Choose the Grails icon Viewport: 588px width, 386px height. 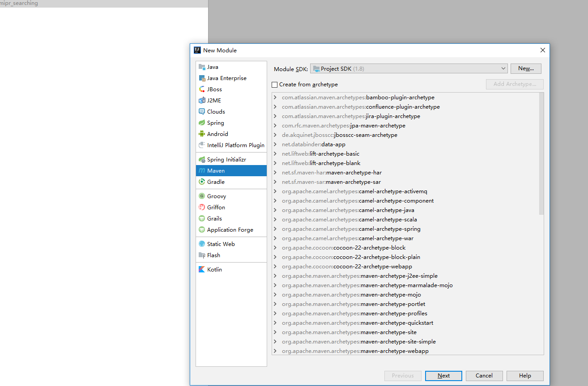click(x=202, y=219)
